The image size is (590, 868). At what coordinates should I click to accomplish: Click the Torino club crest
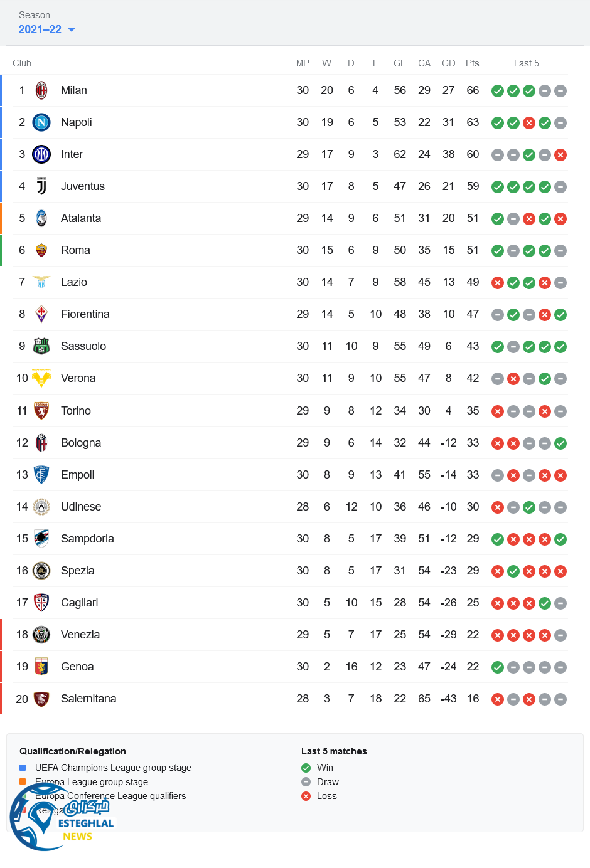[41, 411]
